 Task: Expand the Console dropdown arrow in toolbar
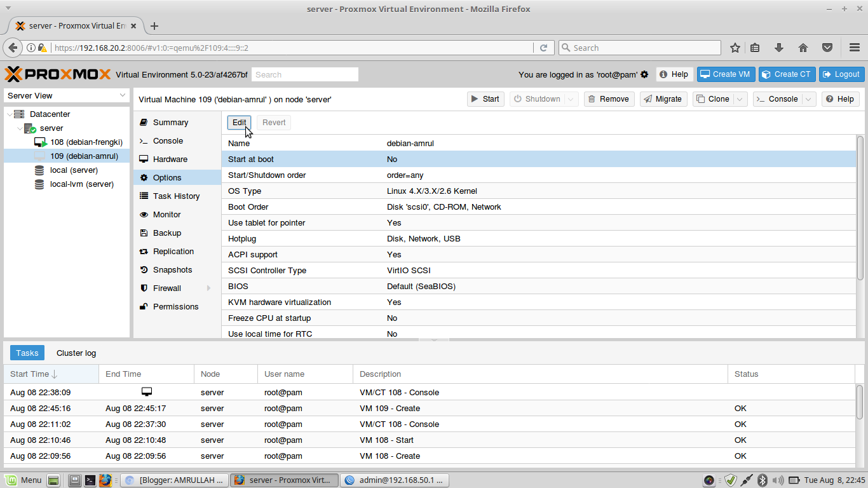[x=809, y=99]
